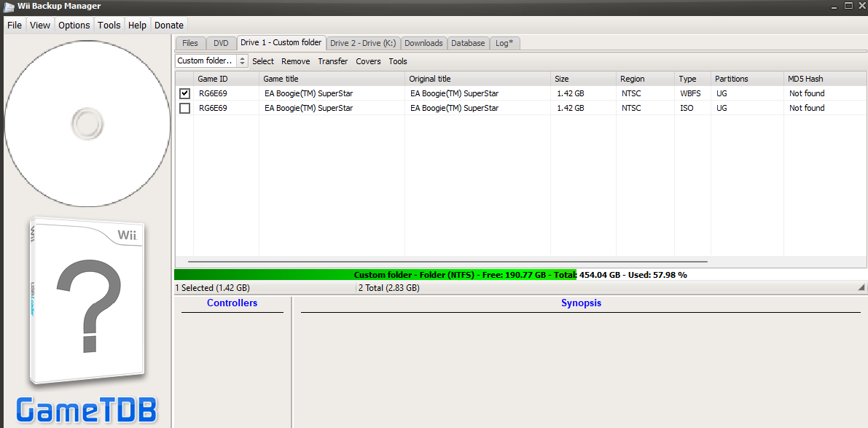This screenshot has height=428, width=868.
Task: Click the Wii game box cover placeholder
Action: [87, 302]
